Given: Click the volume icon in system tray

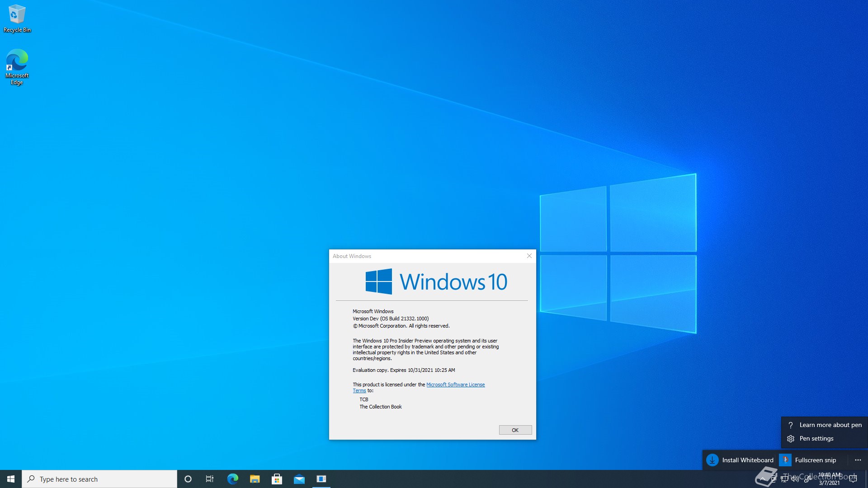Looking at the screenshot, I should coord(795,479).
